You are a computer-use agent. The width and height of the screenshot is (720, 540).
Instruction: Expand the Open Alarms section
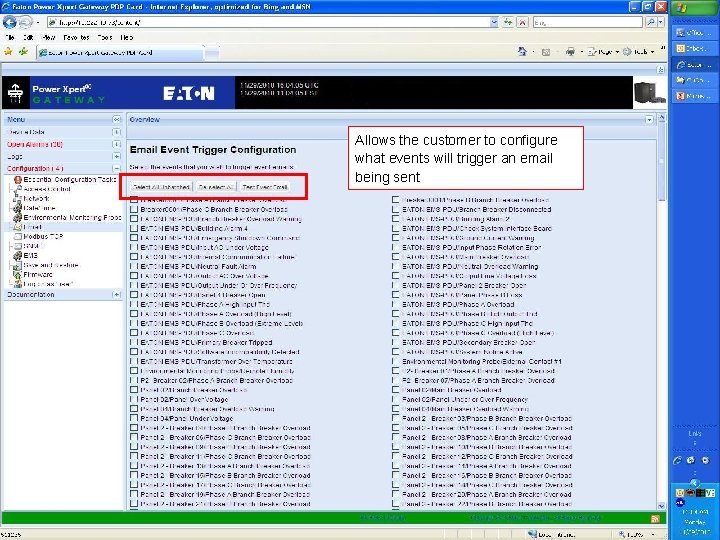117,144
